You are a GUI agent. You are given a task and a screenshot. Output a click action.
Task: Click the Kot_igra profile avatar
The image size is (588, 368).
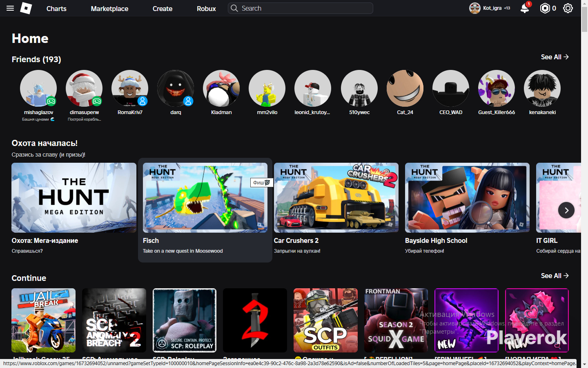click(x=475, y=8)
